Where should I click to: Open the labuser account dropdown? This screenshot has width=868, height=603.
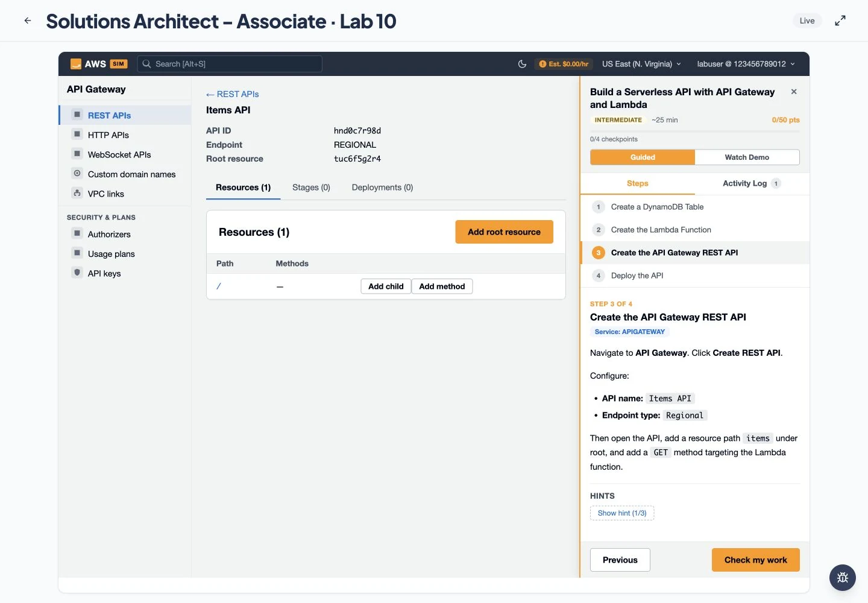click(746, 64)
